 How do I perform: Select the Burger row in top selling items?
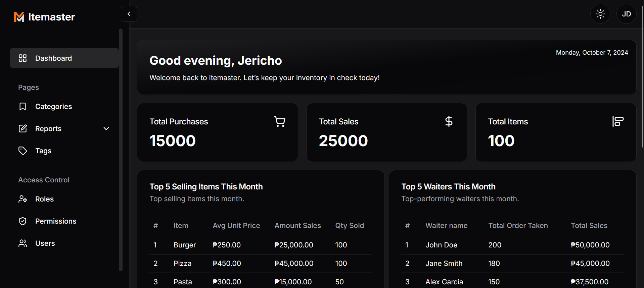tap(261, 245)
